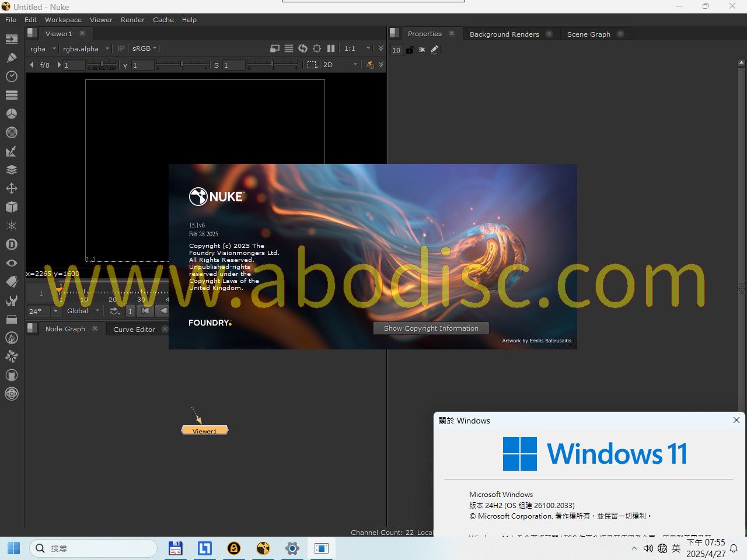This screenshot has height=560, width=747.
Task: Open the Draw nodes menu (pen icon)
Action: click(x=12, y=58)
